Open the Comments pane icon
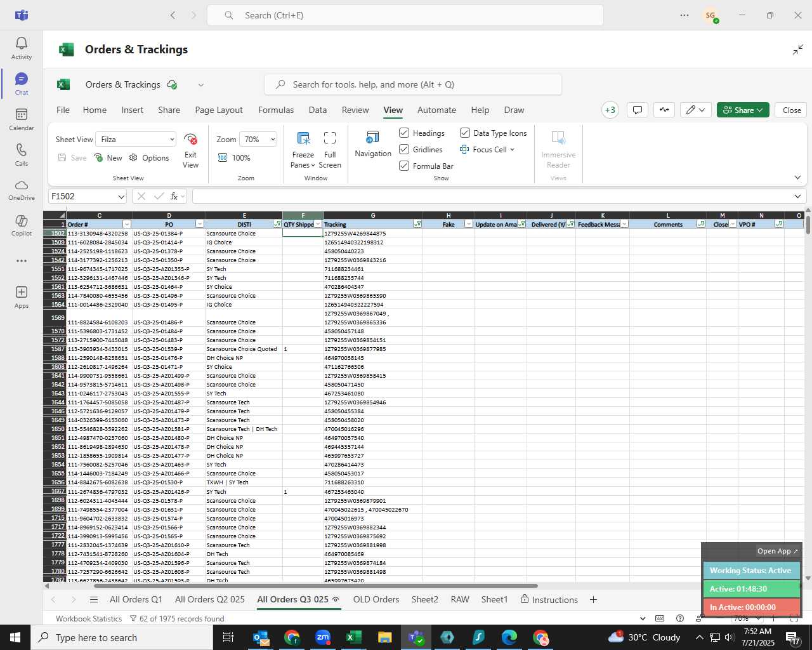The height and width of the screenshot is (650, 812). coord(638,110)
